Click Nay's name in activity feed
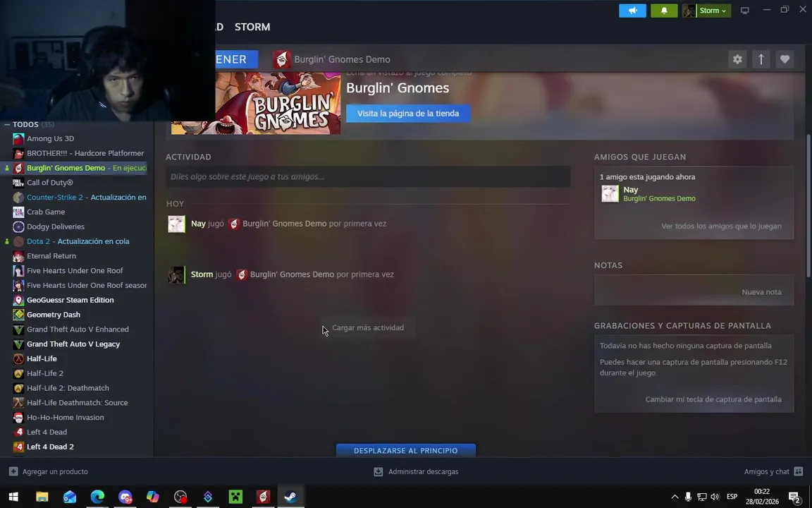Viewport: 812px width, 508px height. pos(198,224)
